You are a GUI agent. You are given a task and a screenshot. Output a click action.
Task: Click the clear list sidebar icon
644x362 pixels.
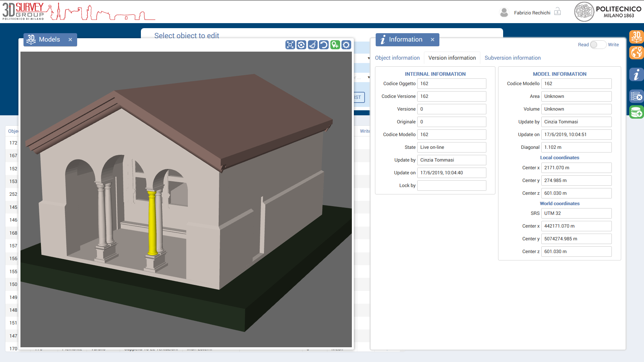[636, 97]
